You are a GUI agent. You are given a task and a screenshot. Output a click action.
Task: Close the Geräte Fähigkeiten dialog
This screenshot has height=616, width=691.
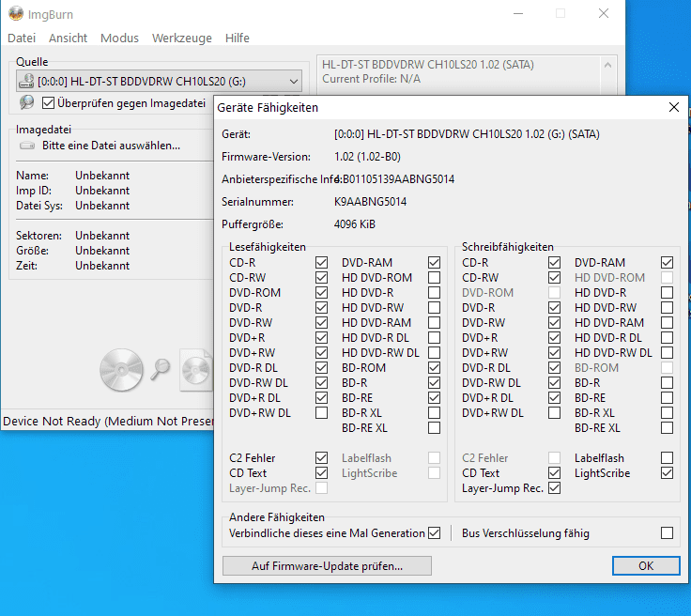pyautogui.click(x=674, y=107)
